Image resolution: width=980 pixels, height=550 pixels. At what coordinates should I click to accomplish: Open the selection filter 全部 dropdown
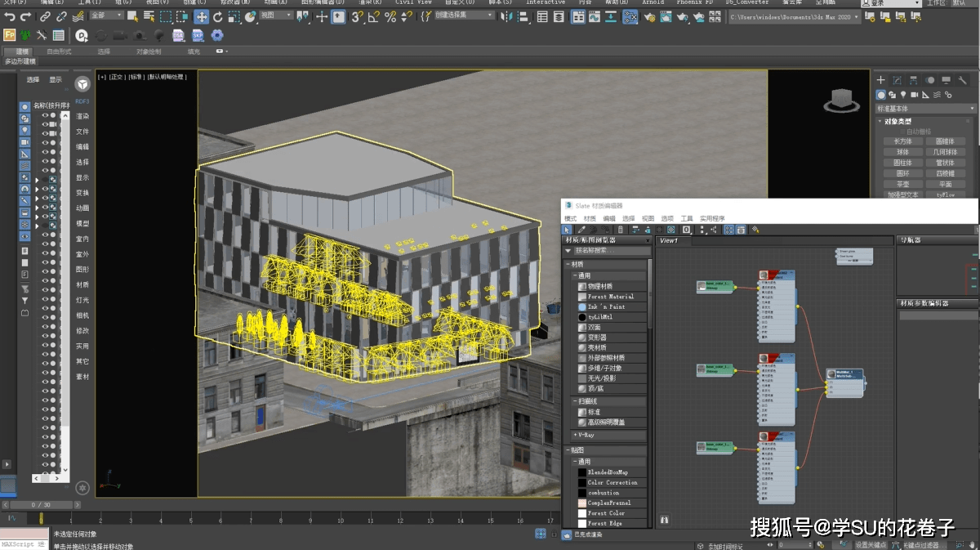point(105,16)
